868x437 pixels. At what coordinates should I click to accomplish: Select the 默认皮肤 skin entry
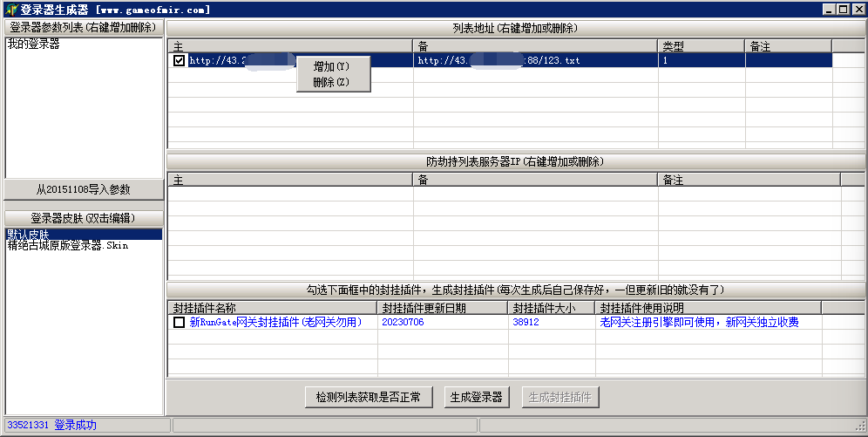pyautogui.click(x=84, y=235)
